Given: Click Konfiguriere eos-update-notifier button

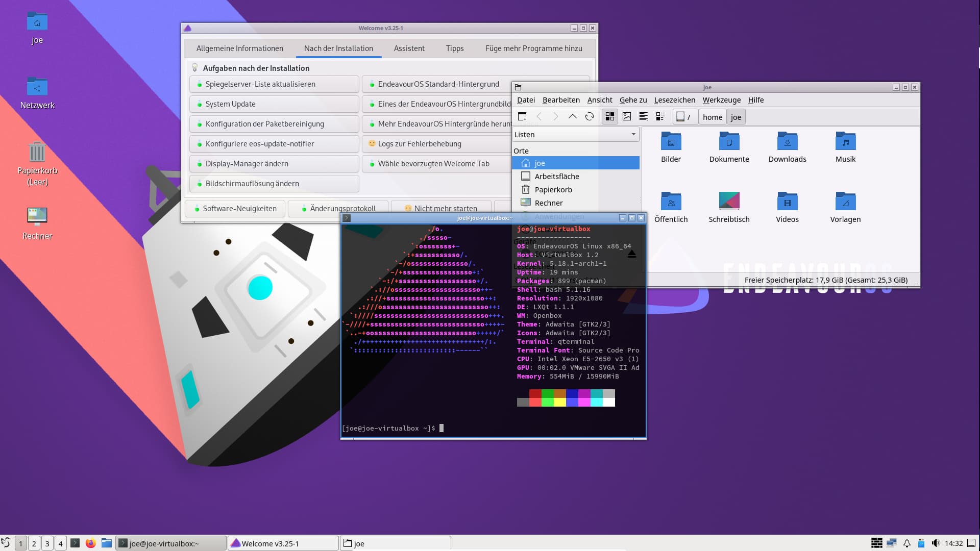Looking at the screenshot, I should click(x=274, y=144).
